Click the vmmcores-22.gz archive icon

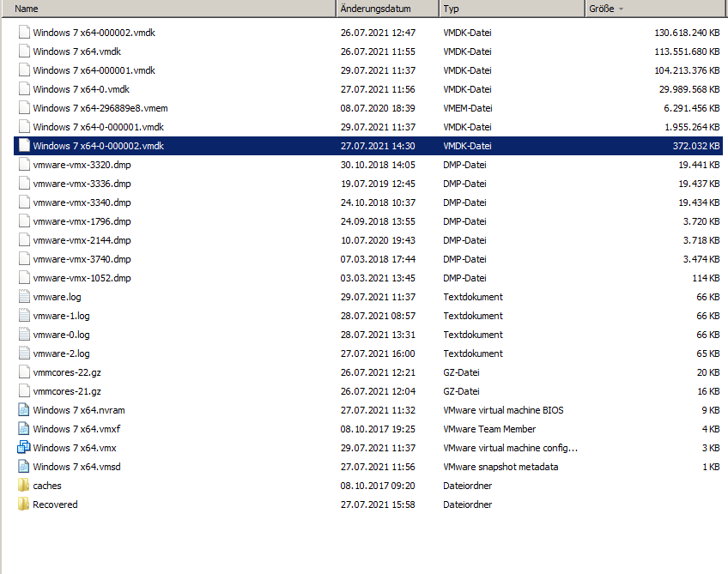click(x=23, y=372)
